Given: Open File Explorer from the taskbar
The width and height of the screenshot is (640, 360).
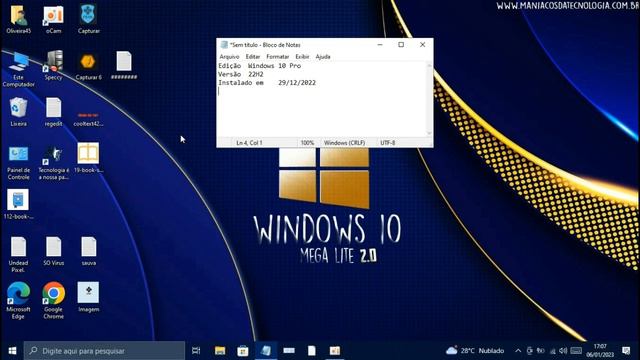Looking at the screenshot, I should pos(220,351).
